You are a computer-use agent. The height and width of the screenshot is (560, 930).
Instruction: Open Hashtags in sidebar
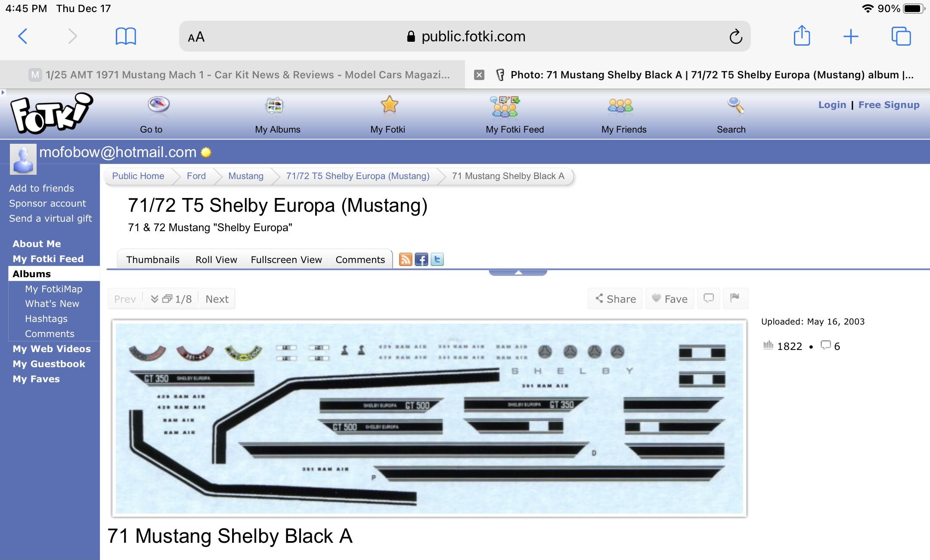(46, 319)
